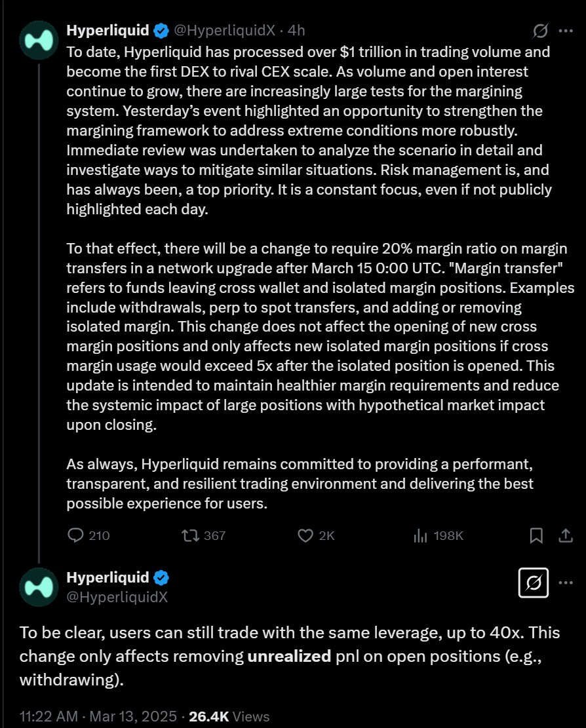Open view analytics showing 198K

click(420, 535)
